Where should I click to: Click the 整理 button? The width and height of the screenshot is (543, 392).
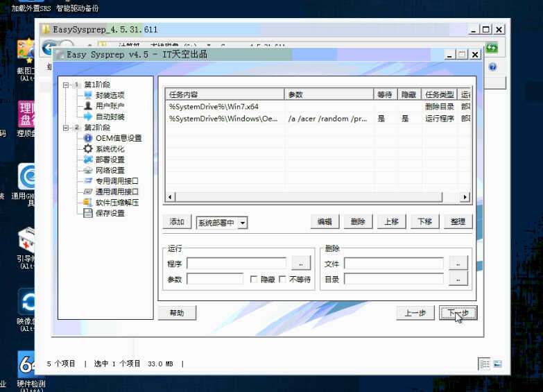tap(458, 222)
